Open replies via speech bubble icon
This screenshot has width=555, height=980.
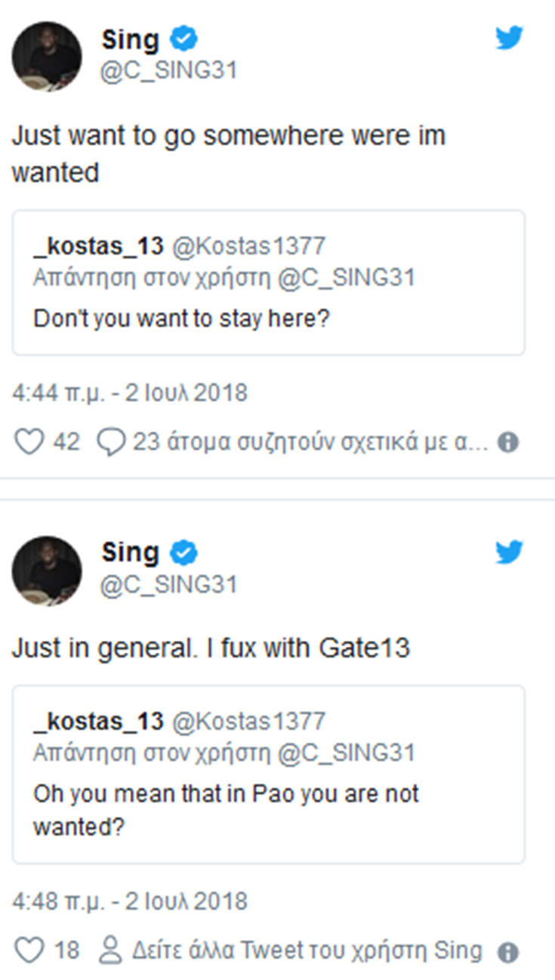[110, 442]
